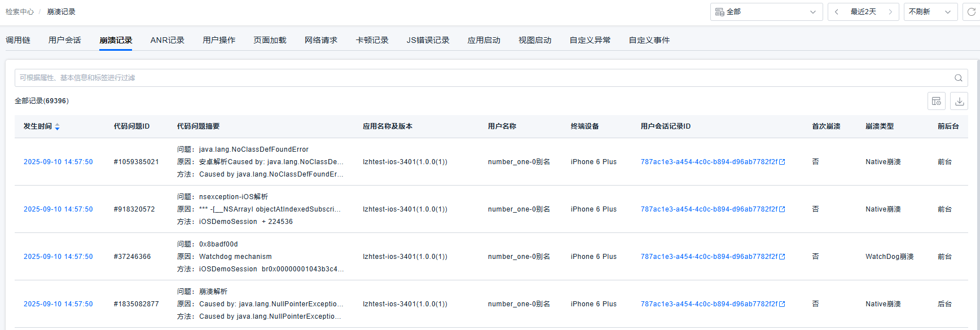This screenshot has height=330, width=980.
Task: Open the 不刷新 auto-refresh dropdown
Action: coord(930,12)
